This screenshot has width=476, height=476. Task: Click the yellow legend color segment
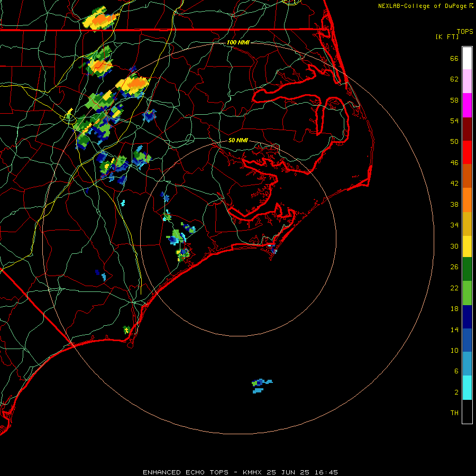click(467, 246)
